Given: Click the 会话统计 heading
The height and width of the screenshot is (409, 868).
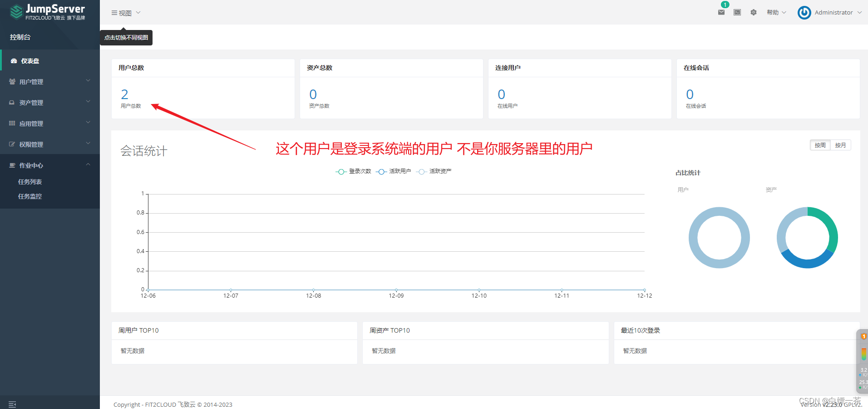Looking at the screenshot, I should 144,151.
